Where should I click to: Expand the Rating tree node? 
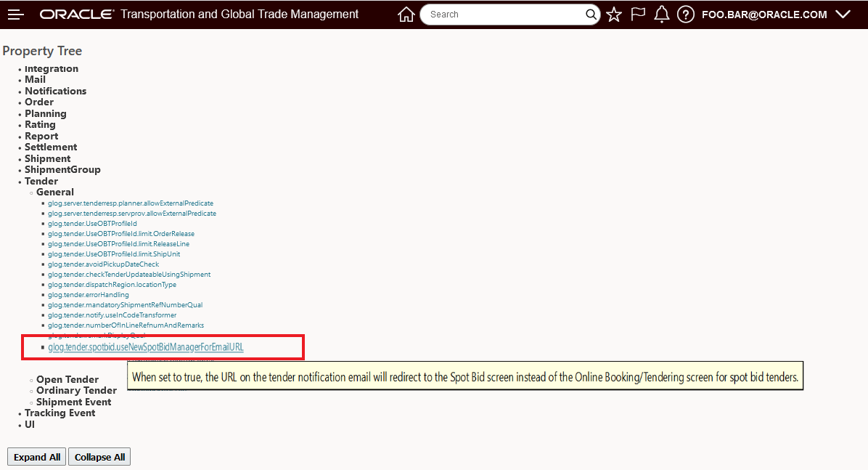pyautogui.click(x=40, y=125)
